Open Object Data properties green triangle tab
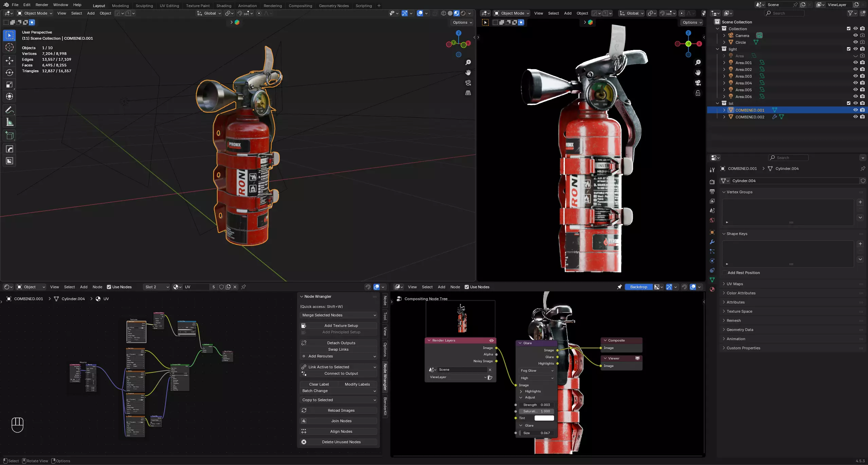868x465 pixels. pos(712,280)
